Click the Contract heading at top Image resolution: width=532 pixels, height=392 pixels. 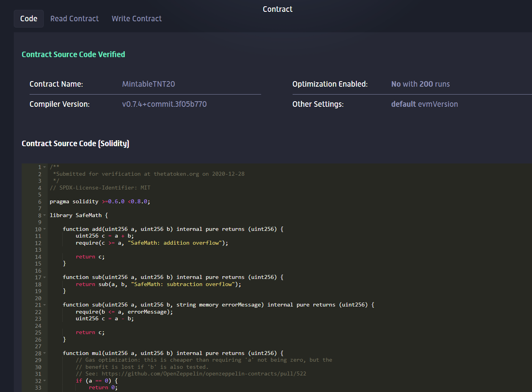278,9
